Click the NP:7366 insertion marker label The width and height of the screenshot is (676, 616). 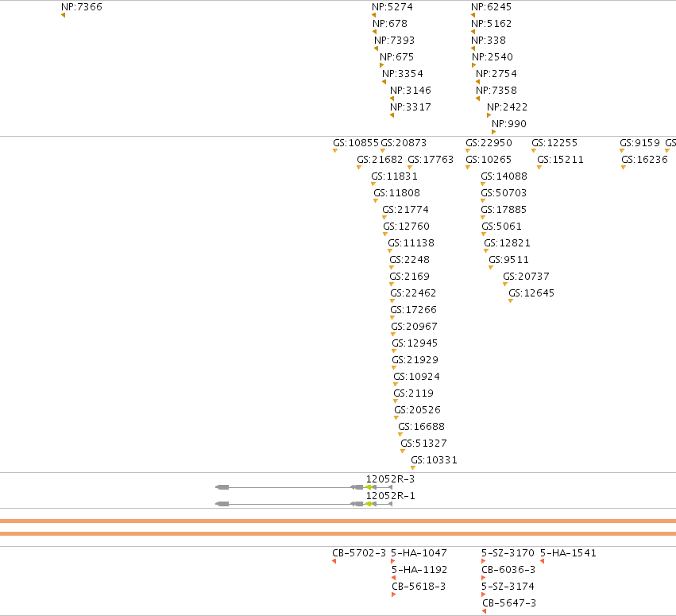tap(82, 7)
